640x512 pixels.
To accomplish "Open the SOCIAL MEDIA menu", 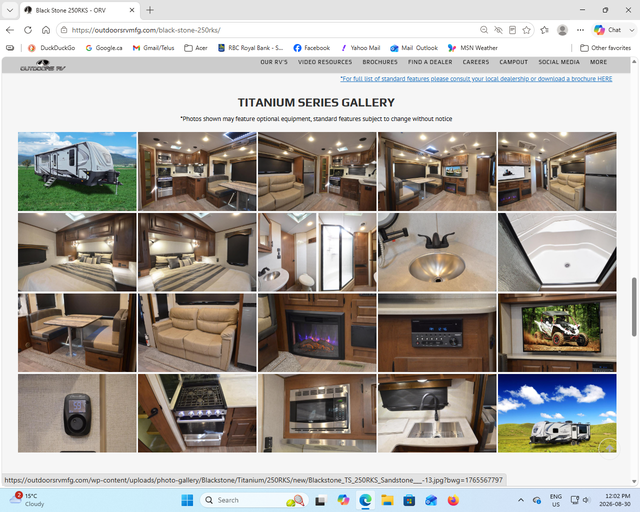I will [559, 62].
